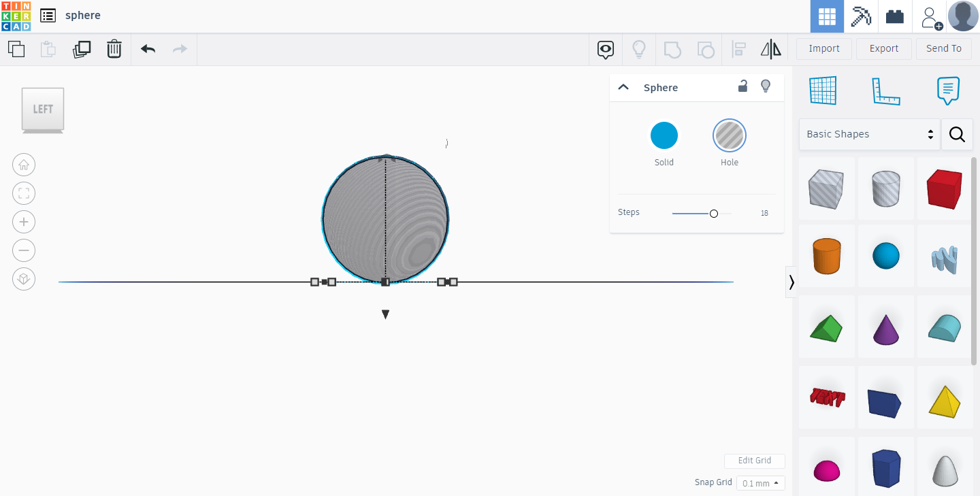This screenshot has width=980, height=496.
Task: Select the Ruler tool in the right panel
Action: pyautogui.click(x=885, y=90)
